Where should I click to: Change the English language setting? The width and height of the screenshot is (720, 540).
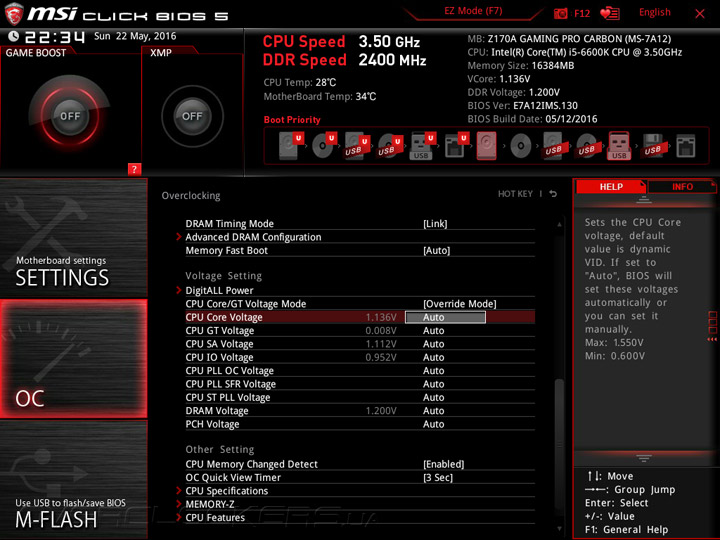point(654,12)
